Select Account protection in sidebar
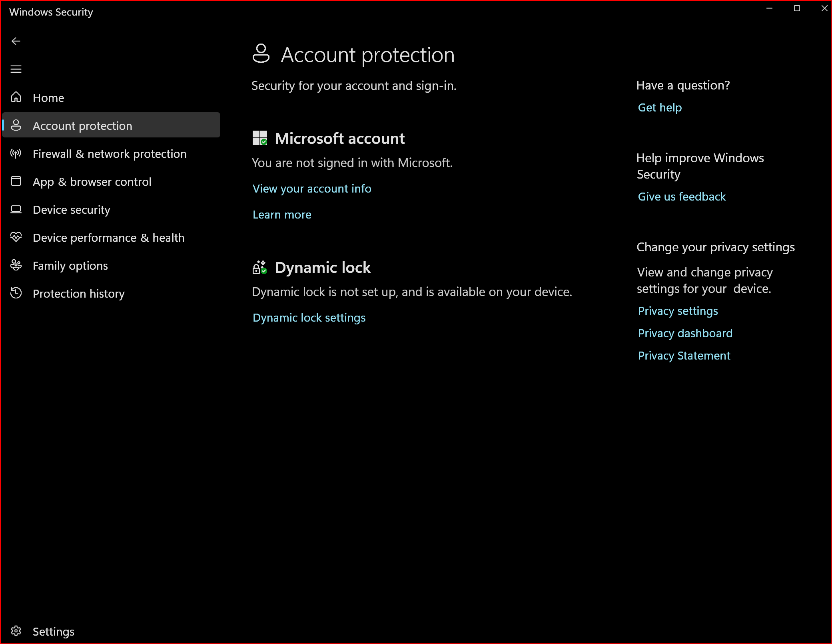 coord(82,126)
